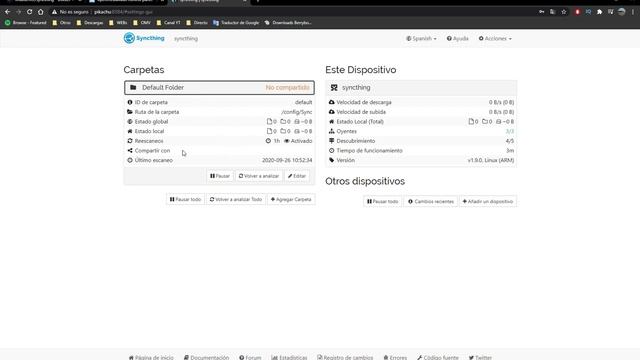Click the Tiempo de funcionamiento clock icon
This screenshot has height=360, width=640.
pyautogui.click(x=331, y=151)
